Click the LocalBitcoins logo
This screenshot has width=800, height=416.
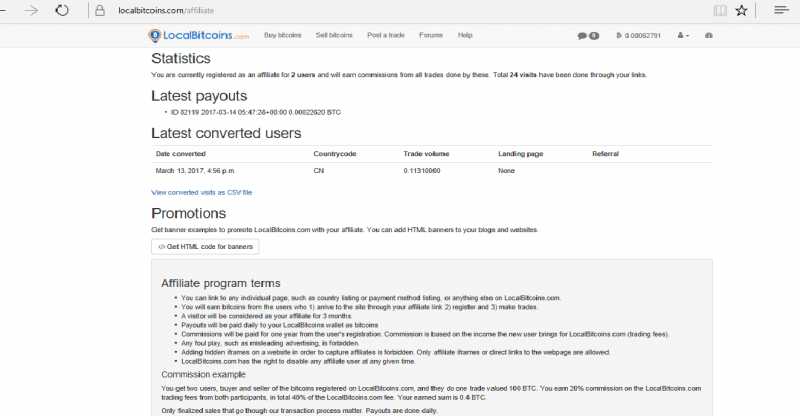[199, 35]
